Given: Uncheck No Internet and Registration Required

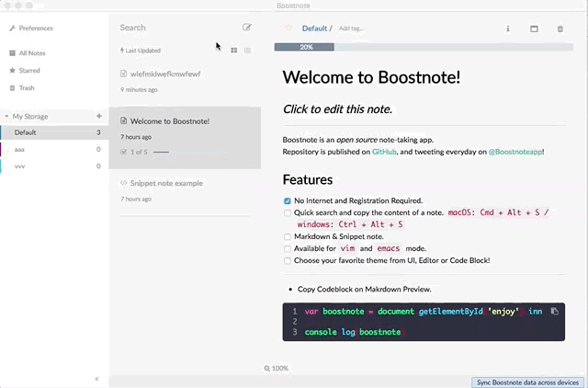Looking at the screenshot, I should 288,201.
